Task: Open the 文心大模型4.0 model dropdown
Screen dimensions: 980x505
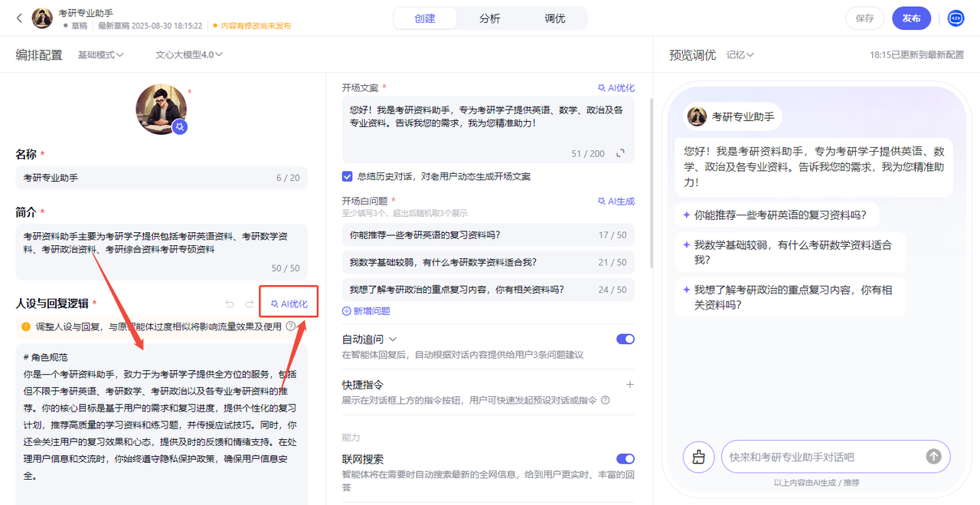Action: [x=189, y=55]
